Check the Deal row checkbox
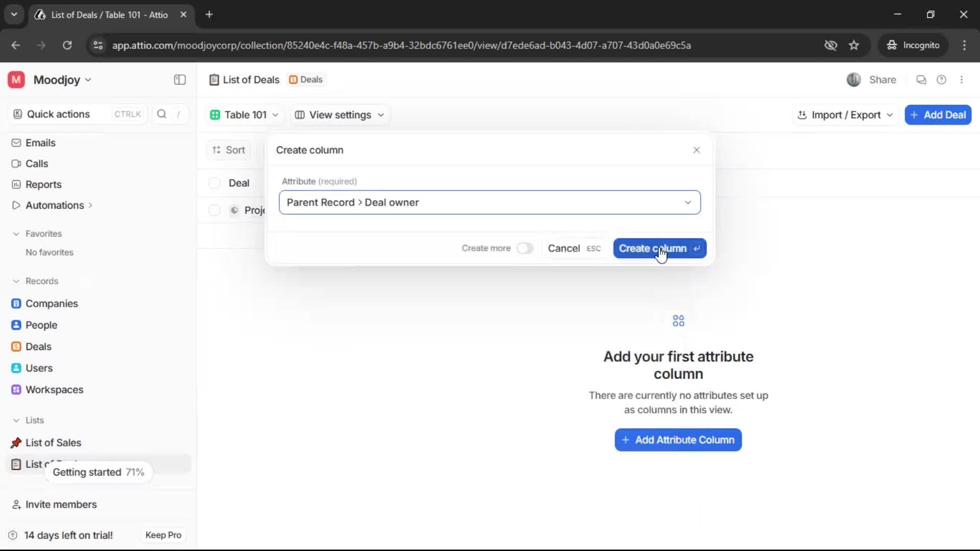The height and width of the screenshot is (551, 980). [214, 183]
